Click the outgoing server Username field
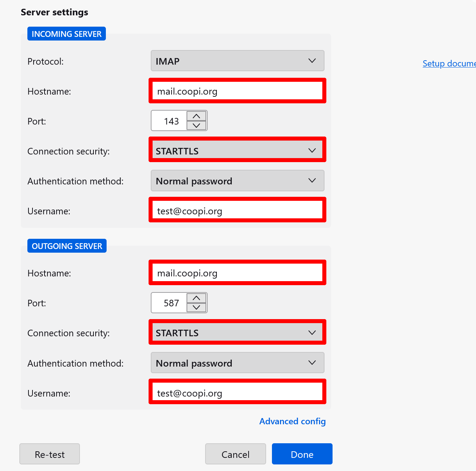The width and height of the screenshot is (476, 471). (237, 393)
